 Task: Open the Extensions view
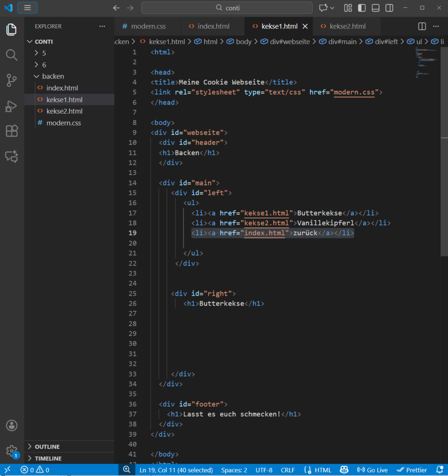point(12,131)
